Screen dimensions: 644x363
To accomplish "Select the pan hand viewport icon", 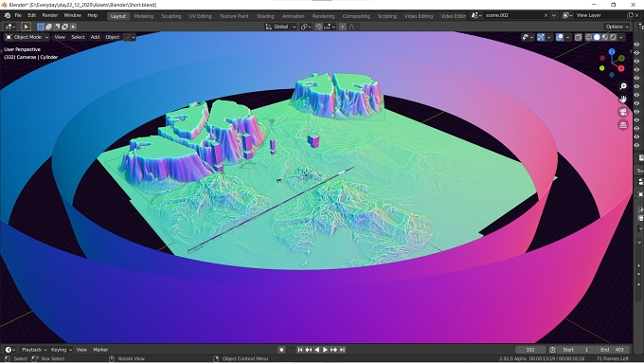I will tap(623, 100).
